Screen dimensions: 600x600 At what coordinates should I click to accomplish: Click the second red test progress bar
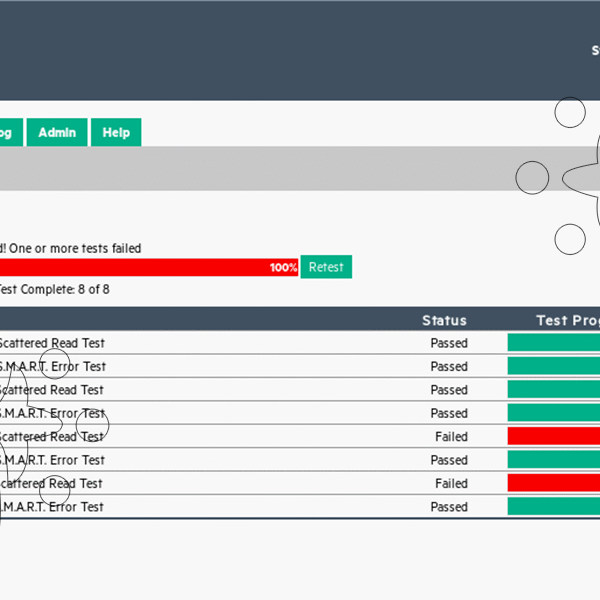(553, 483)
